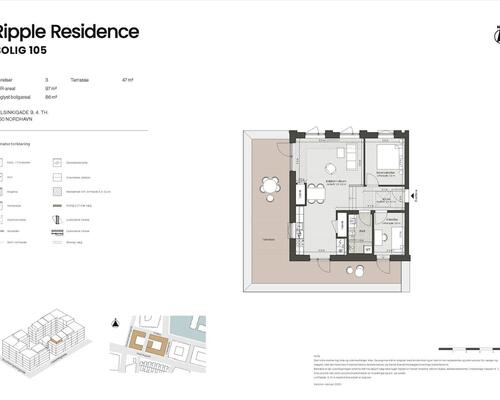Screen dimensions: 500x400
Task: Click the highlighted building on site map
Action: (148, 343)
